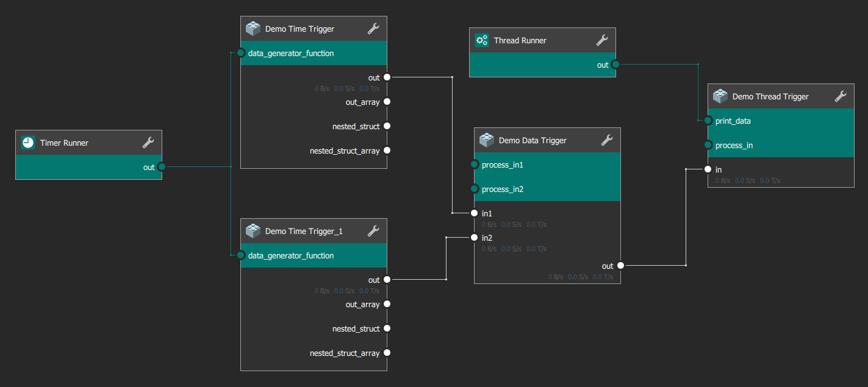Select the process_in1 runner port

coord(475,165)
